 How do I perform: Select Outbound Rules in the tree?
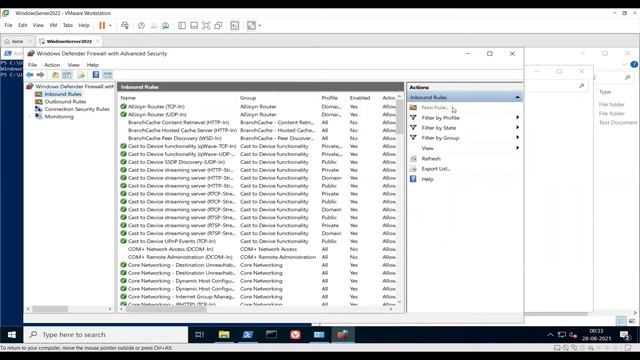pyautogui.click(x=65, y=102)
